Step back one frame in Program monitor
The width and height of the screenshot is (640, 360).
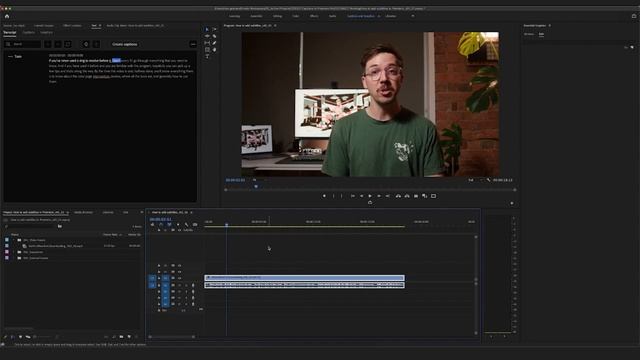pyautogui.click(x=361, y=196)
